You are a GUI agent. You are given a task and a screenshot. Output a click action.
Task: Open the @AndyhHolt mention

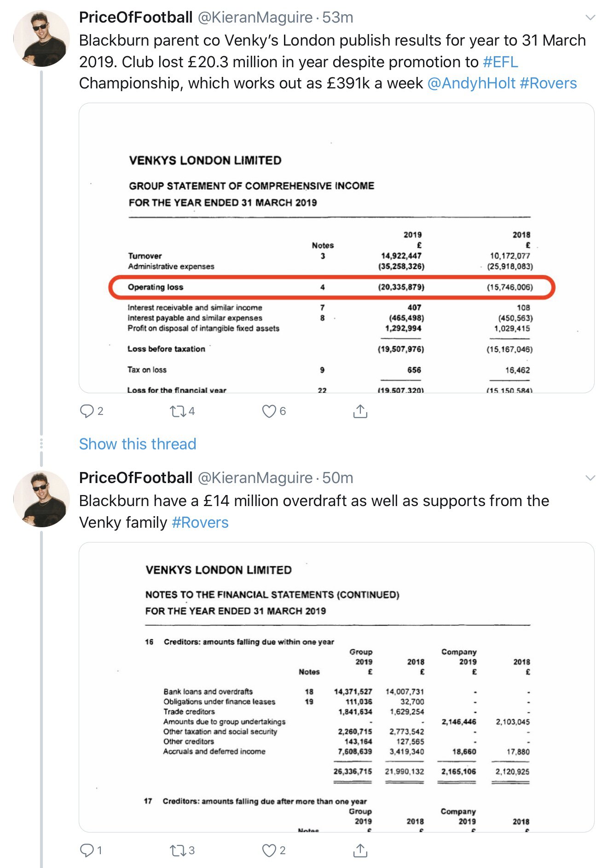coord(471,83)
